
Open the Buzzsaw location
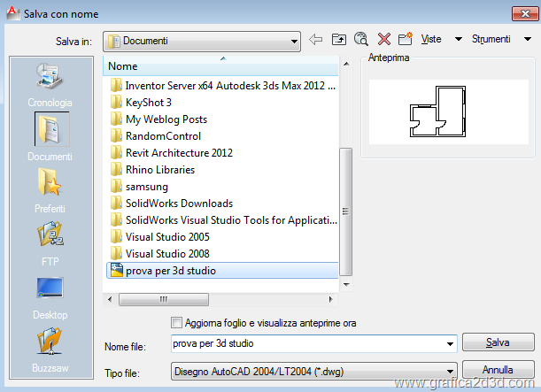pos(50,350)
